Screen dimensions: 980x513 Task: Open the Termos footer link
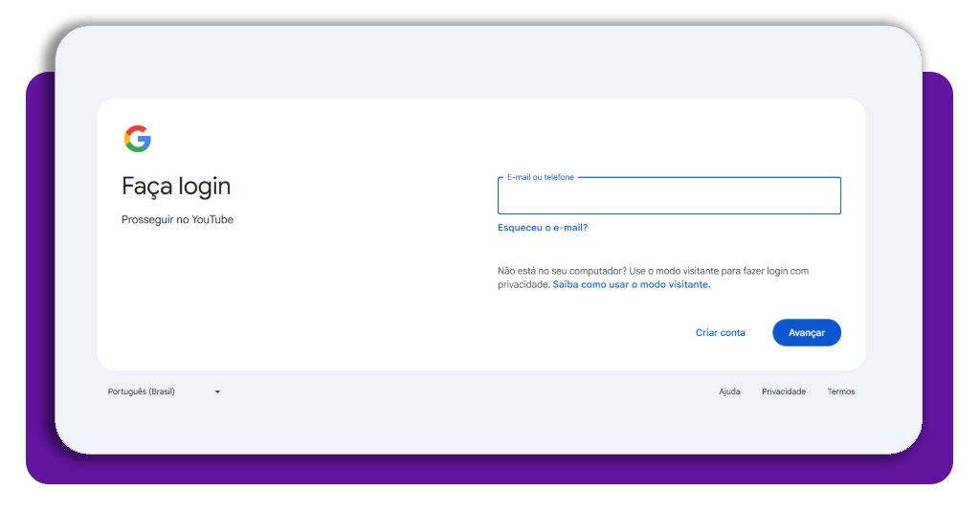click(x=840, y=391)
